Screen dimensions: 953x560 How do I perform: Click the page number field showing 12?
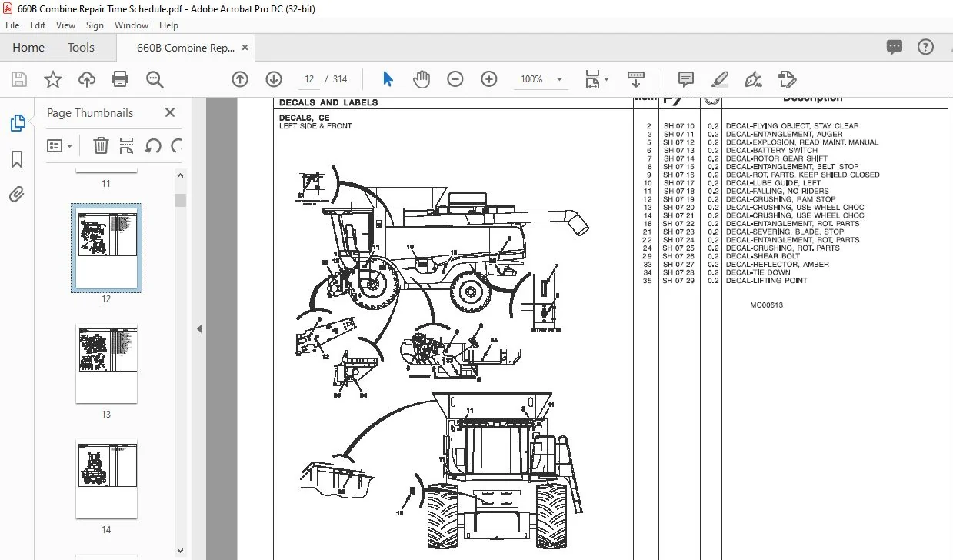point(310,79)
